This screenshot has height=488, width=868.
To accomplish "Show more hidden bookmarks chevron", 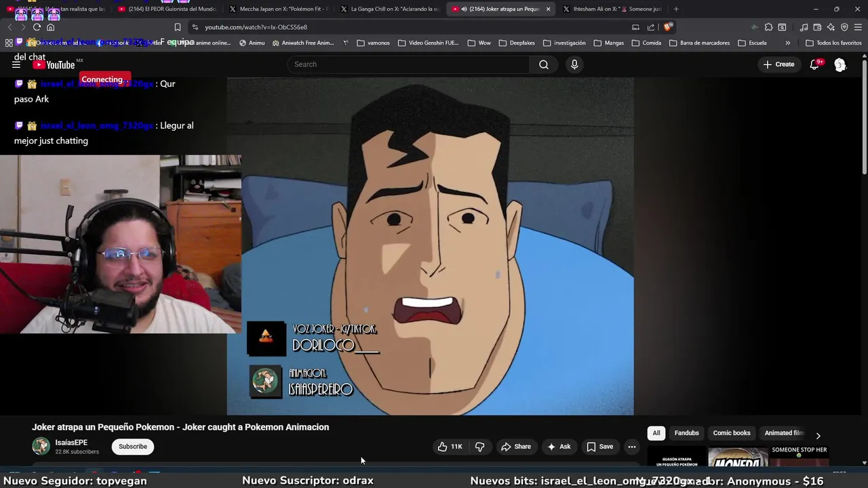I will (787, 43).
